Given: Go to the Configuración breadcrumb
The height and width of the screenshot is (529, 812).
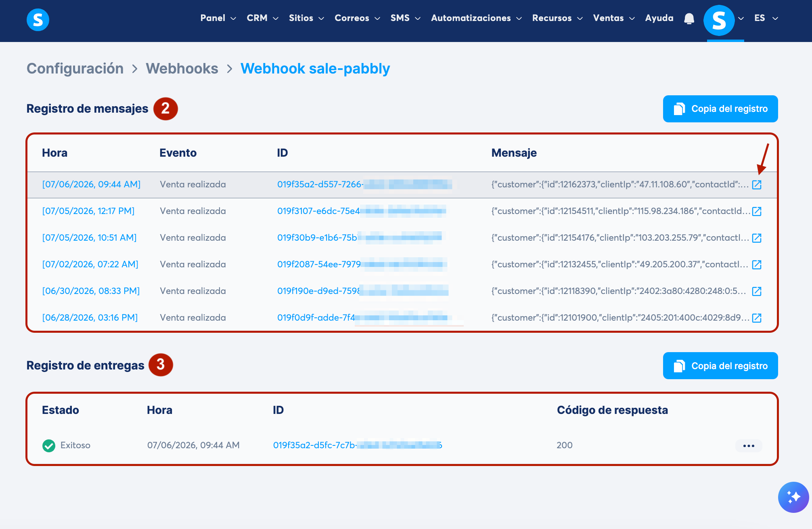Looking at the screenshot, I should click(x=75, y=69).
